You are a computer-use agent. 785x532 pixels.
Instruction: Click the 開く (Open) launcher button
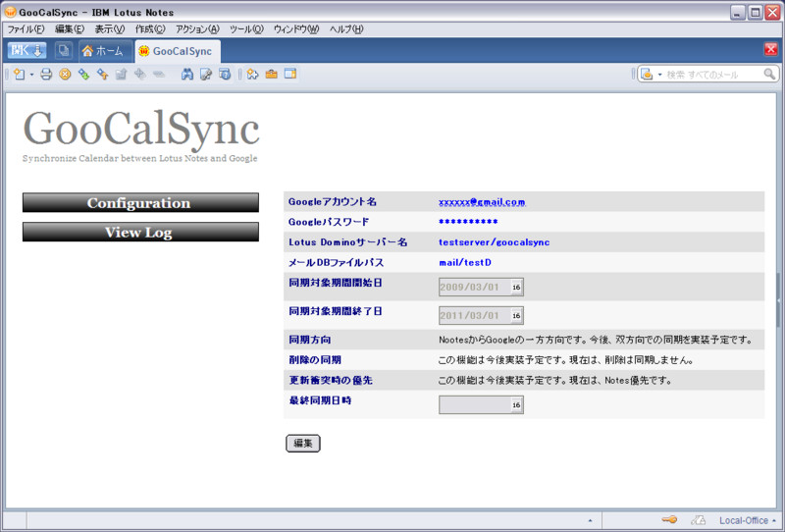point(27,51)
